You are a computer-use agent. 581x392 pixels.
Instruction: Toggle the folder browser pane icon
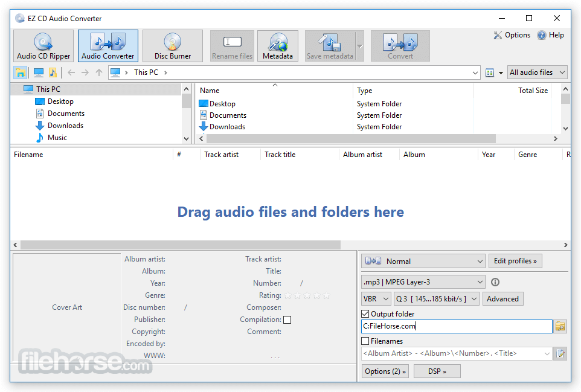[x=21, y=72]
